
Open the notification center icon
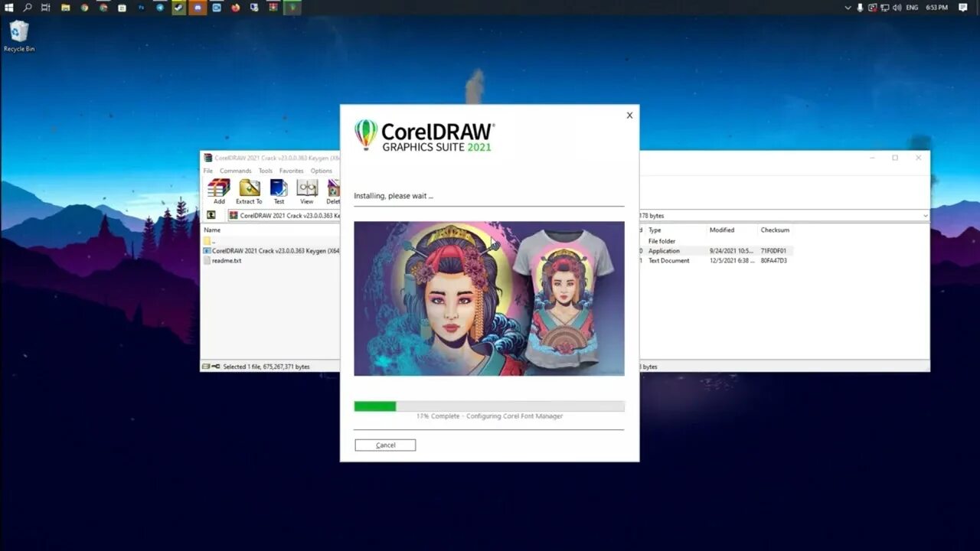pyautogui.click(x=963, y=8)
